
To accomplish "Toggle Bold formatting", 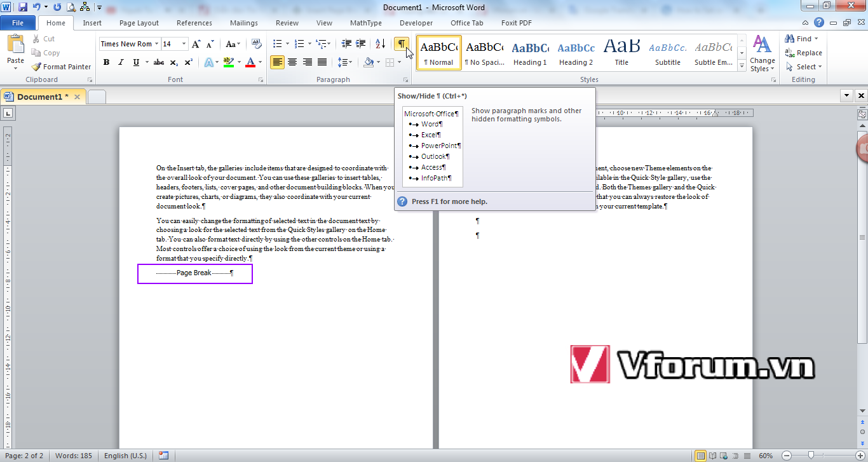I will (x=106, y=62).
